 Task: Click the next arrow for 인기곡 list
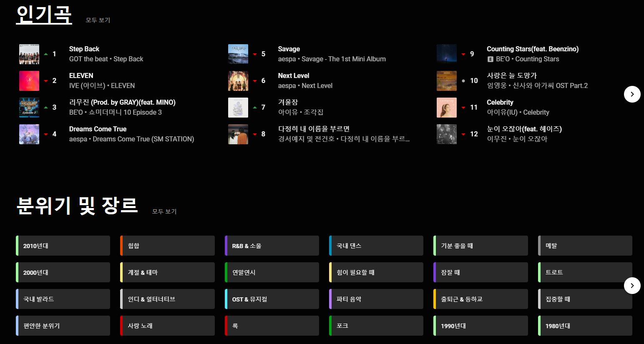(x=632, y=94)
